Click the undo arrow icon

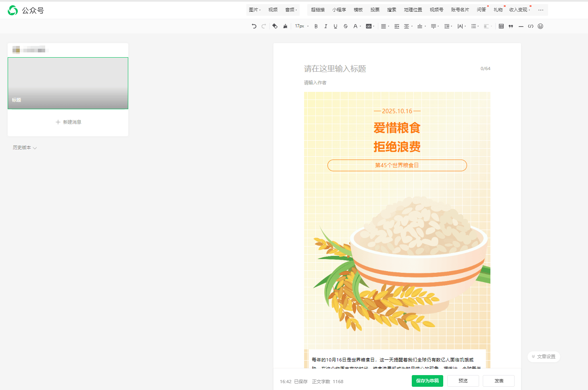(x=254, y=26)
